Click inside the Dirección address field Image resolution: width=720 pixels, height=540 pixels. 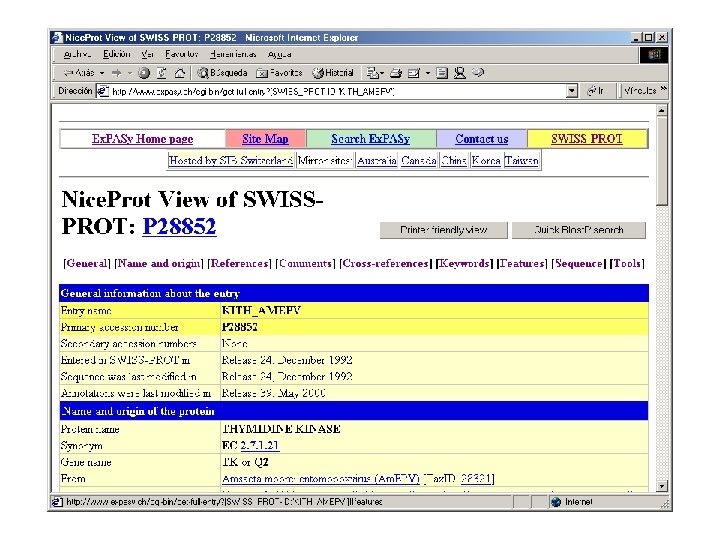coord(338,91)
